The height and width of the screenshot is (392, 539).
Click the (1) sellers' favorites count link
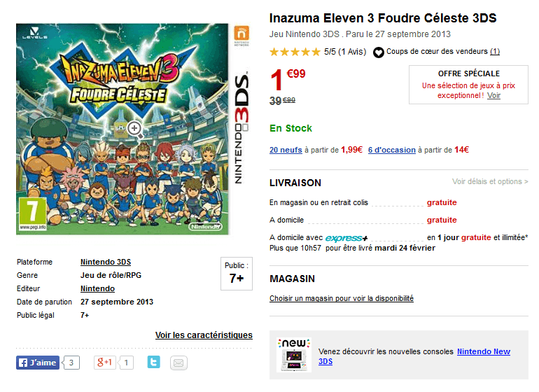[495, 52]
